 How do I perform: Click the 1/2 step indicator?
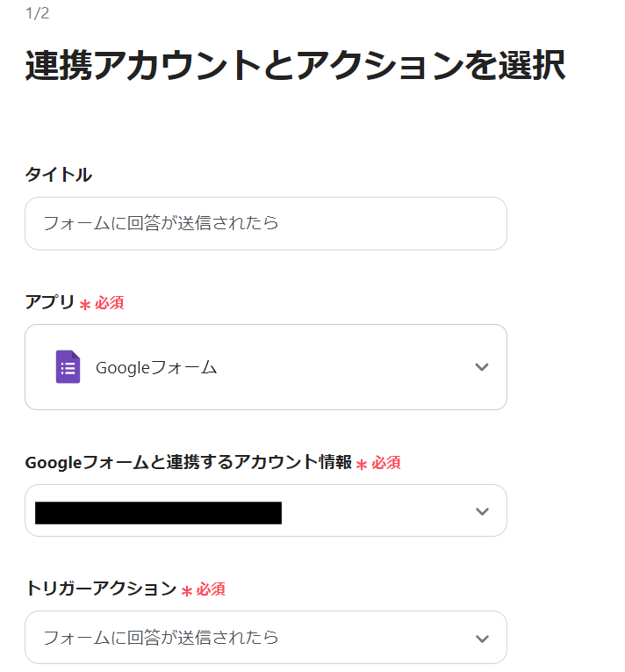[x=38, y=13]
